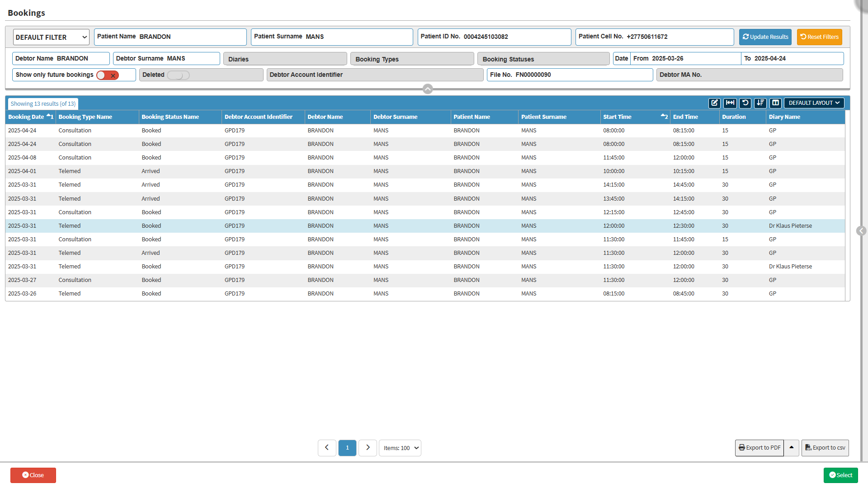Viewport: 868px width, 488px height.
Task: Click the edit layout pencil icon
Action: pos(714,103)
